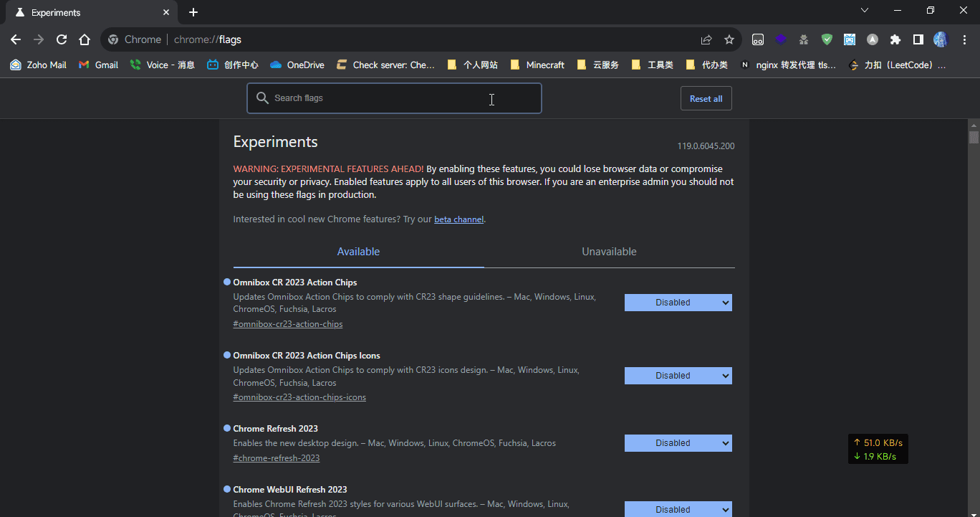
Task: Click the version number 119.0.6045.200
Action: tap(706, 146)
